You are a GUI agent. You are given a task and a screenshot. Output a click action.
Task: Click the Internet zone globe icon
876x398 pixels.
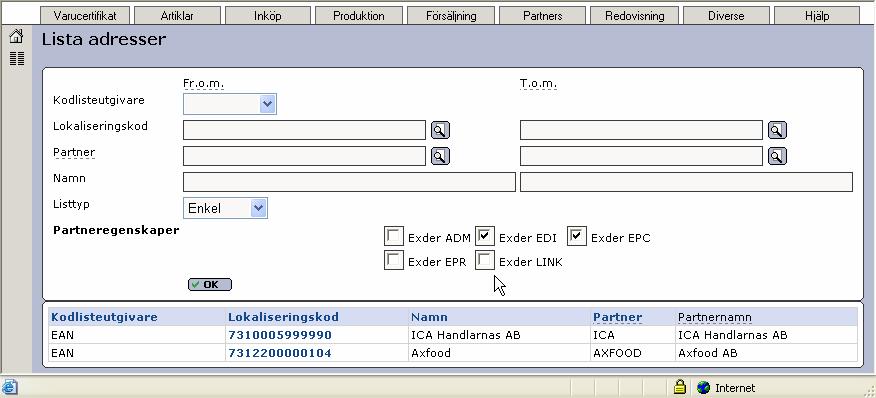click(703, 387)
